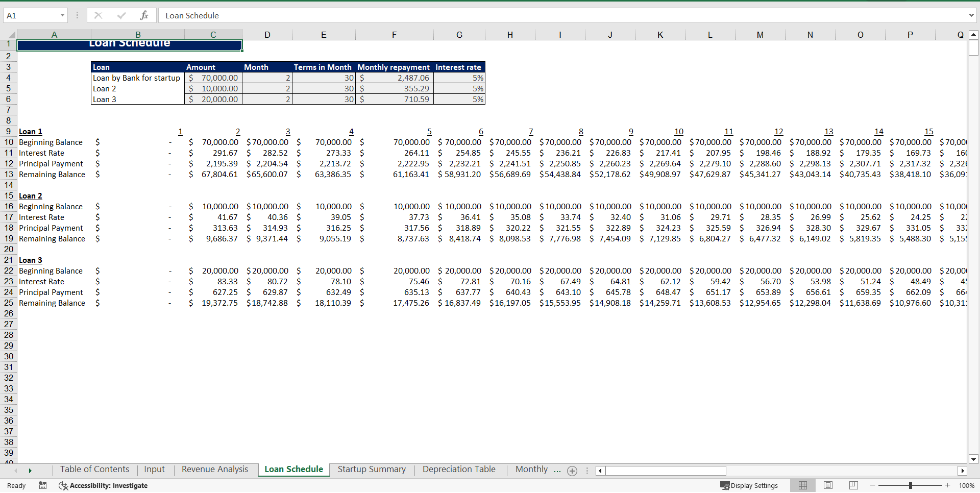Click the 10,000.00 amount cell for Loan 2

pyautogui.click(x=213, y=88)
